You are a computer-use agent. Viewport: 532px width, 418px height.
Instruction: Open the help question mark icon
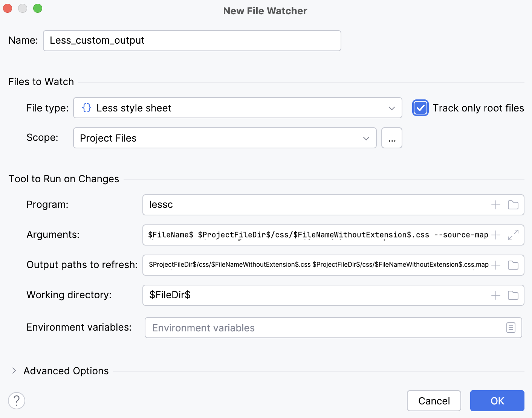pyautogui.click(x=17, y=401)
